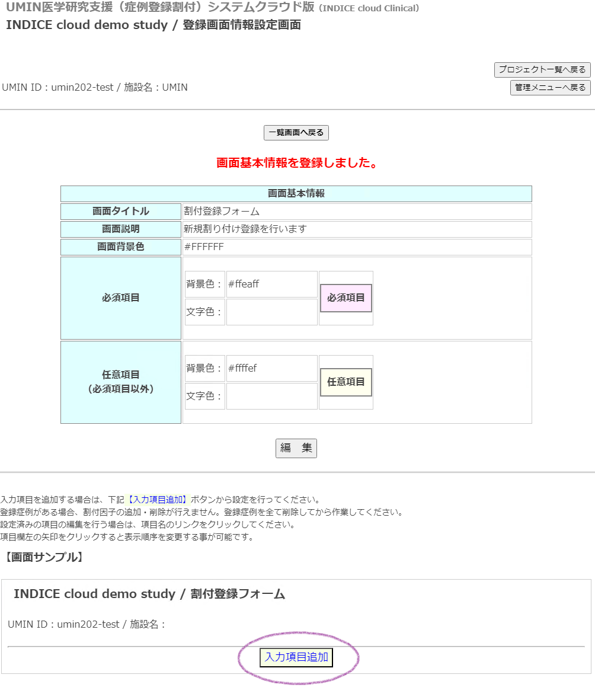
Task: Click the pink 必須項目 color preview swatch
Action: coord(346,298)
